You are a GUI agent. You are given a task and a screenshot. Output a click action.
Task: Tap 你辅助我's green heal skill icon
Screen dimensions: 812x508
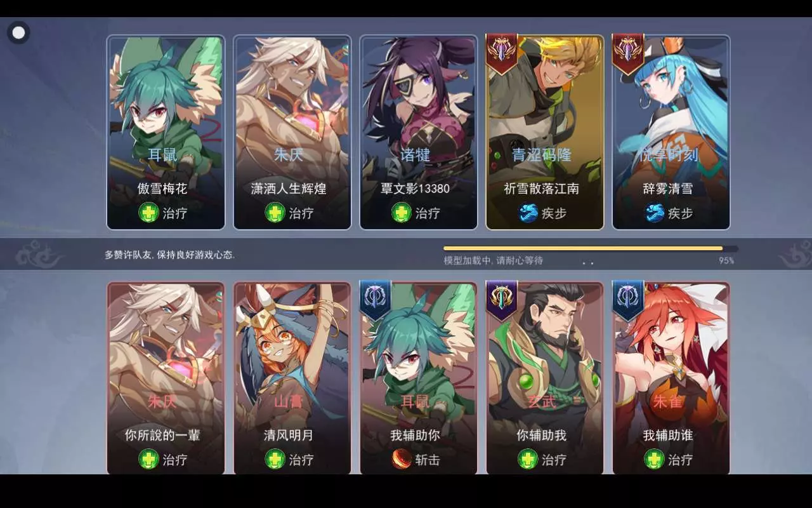pyautogui.click(x=528, y=459)
